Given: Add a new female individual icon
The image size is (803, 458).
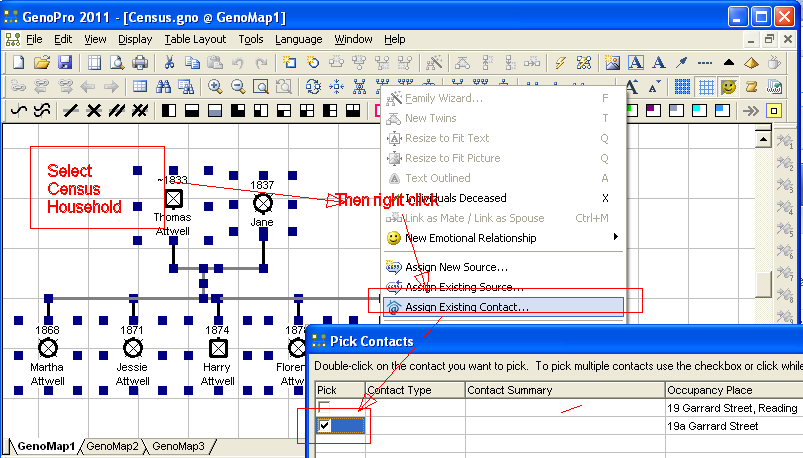Looking at the screenshot, I should [x=312, y=63].
